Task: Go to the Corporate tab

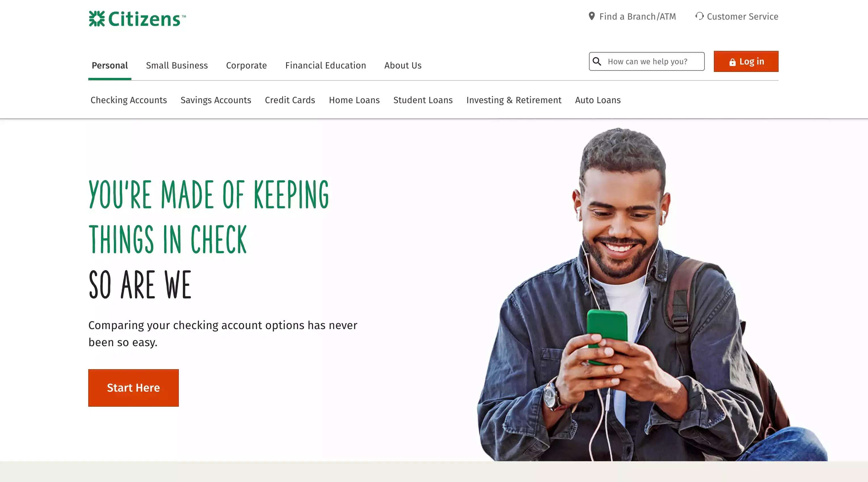Action: (246, 65)
